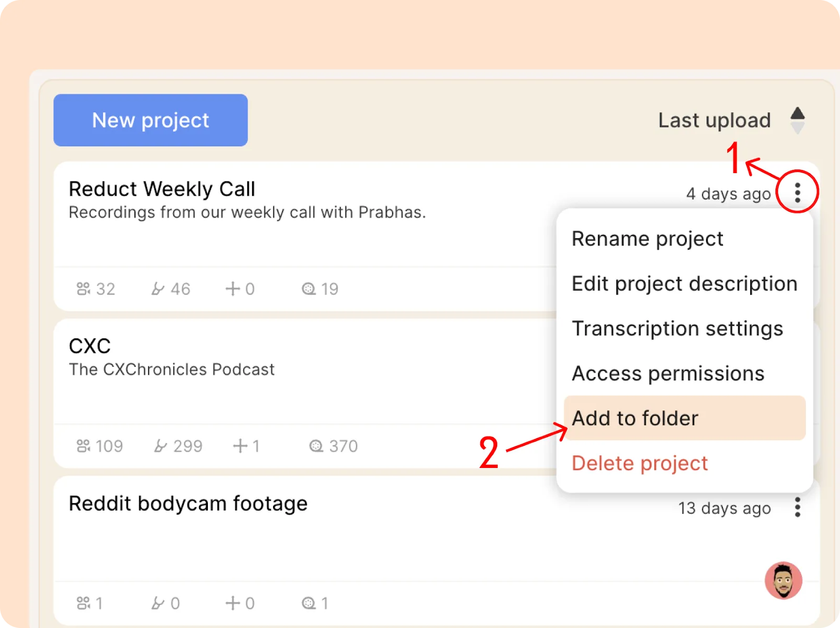Click the user avatar in the bottom corner
The height and width of the screenshot is (628, 840).
(783, 580)
